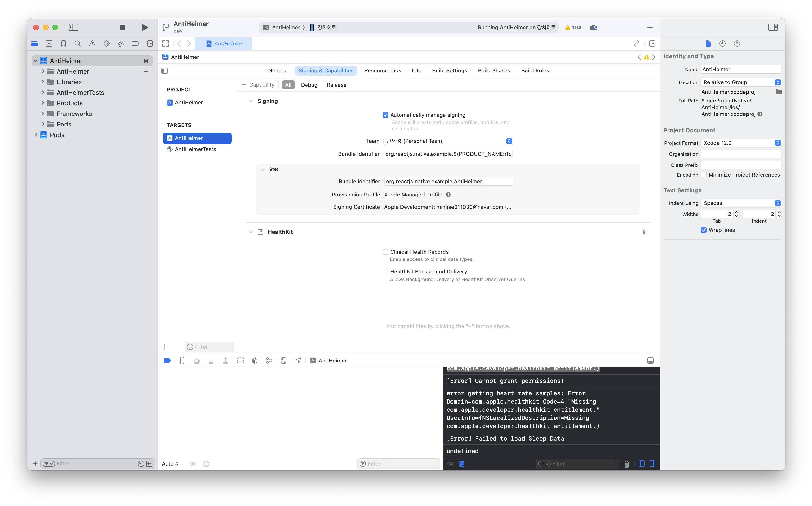Show the History inspector
812x506 pixels.
pyautogui.click(x=722, y=44)
